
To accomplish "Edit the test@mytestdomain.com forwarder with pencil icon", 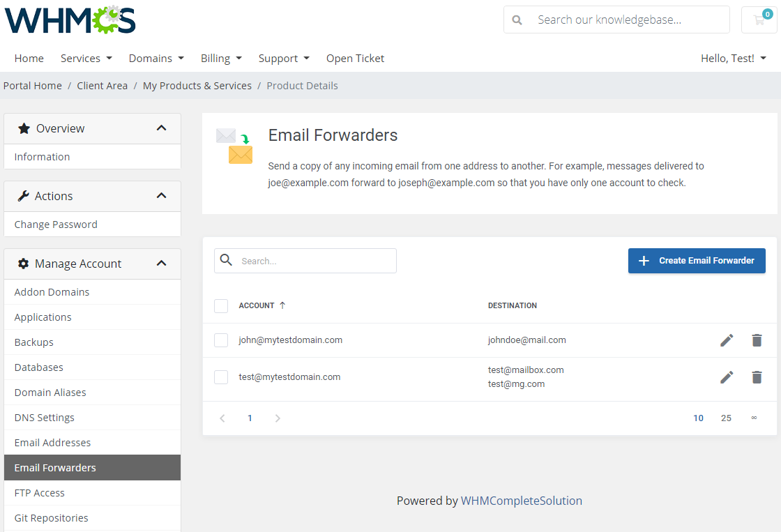I will pos(727,377).
